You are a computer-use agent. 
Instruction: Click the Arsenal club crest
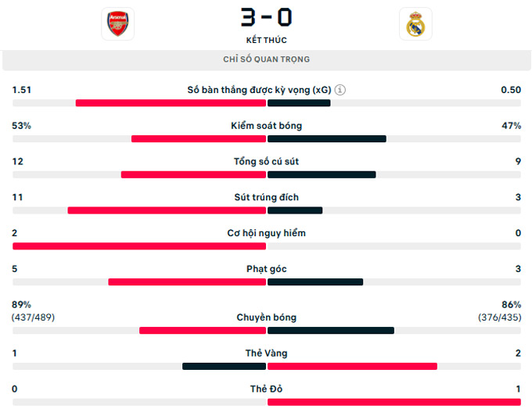(x=117, y=23)
